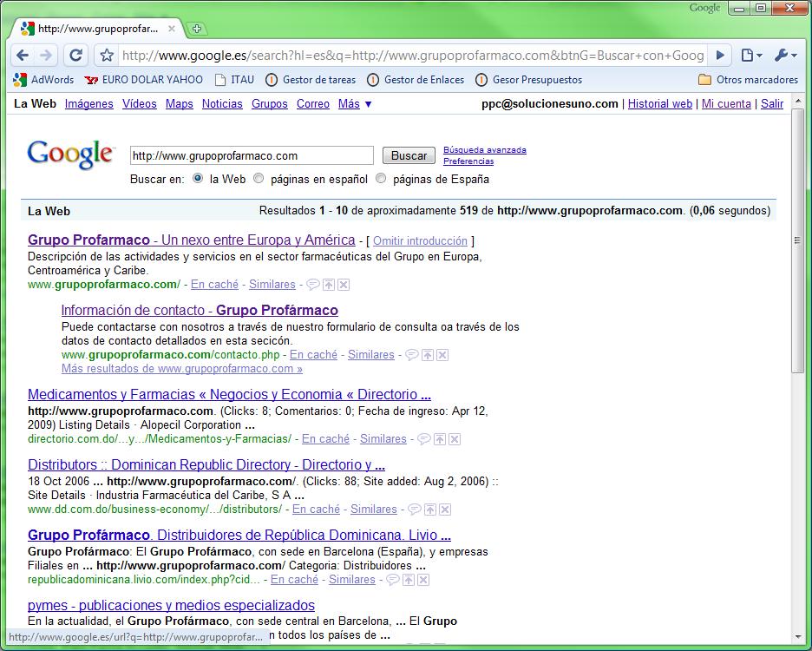Screen dimensions: 812x651
Task: Open the Gesor Presupuestos bookmark
Action: point(529,80)
